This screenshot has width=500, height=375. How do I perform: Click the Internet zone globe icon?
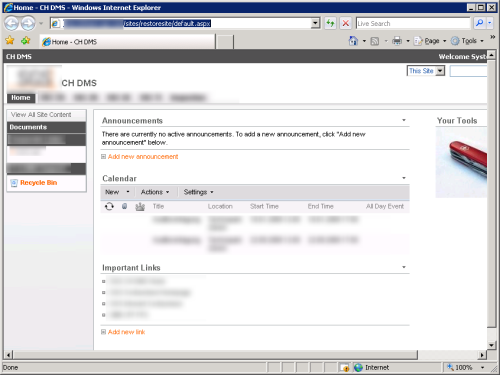coord(358,367)
